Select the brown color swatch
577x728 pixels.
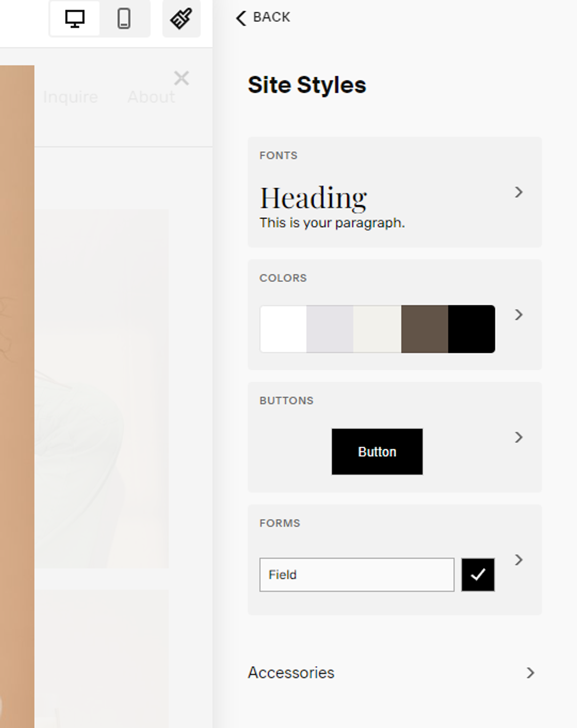coord(425,329)
